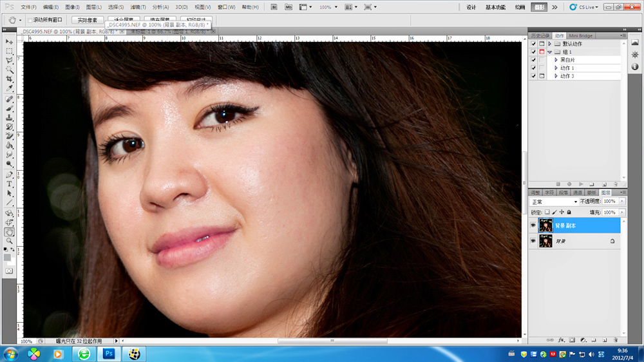
Task: Open Mini Bridge with the Mb icon
Action: [x=288, y=7]
